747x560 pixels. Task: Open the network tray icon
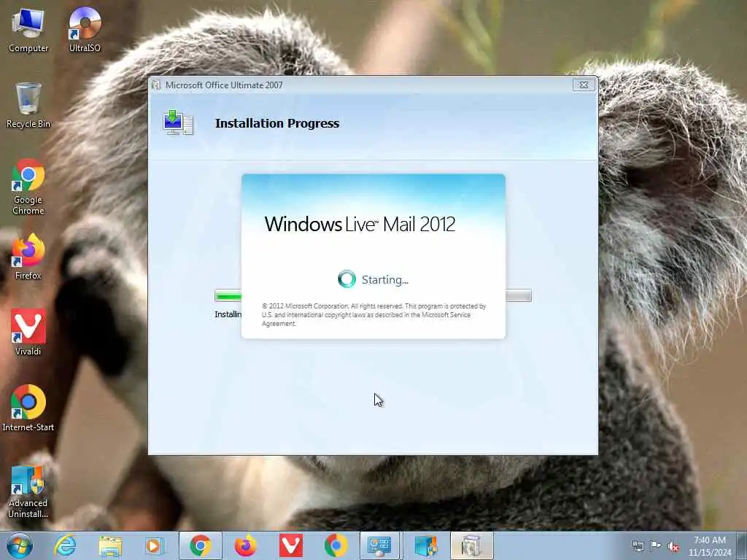(638, 547)
